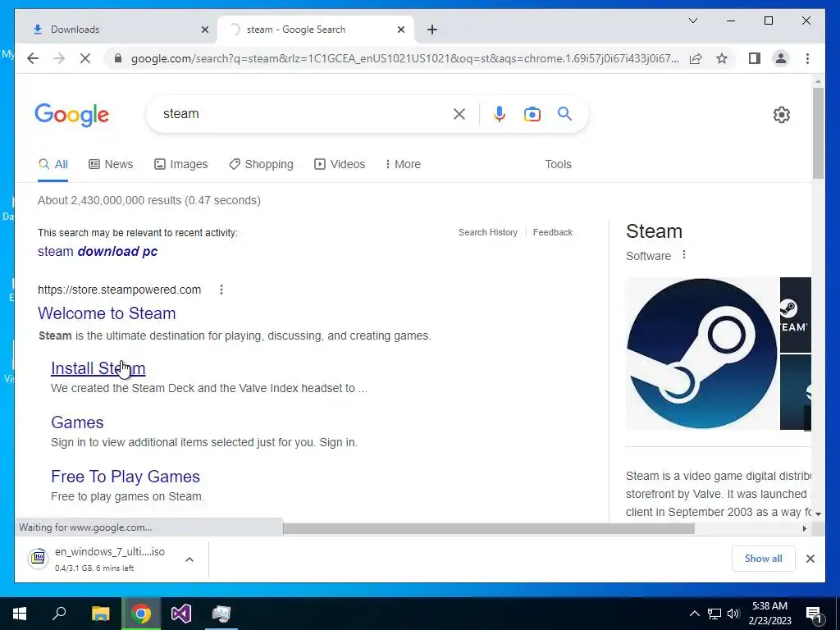
Task: Click Show all downloads button
Action: (764, 559)
